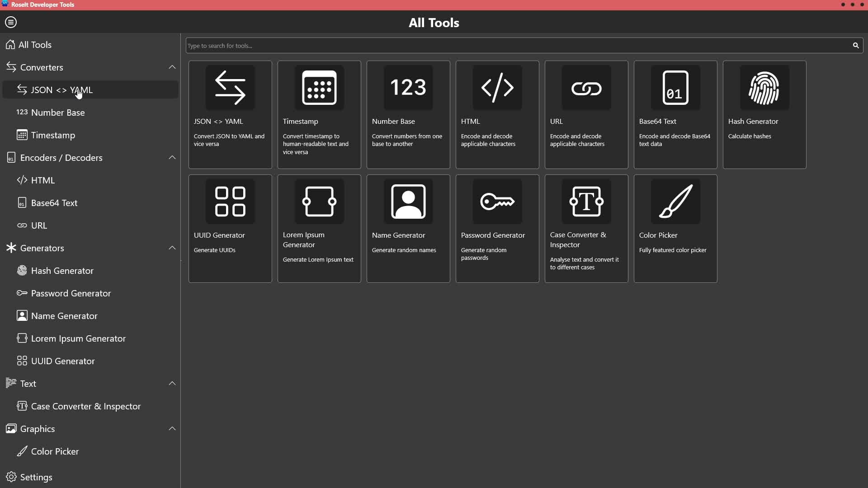The width and height of the screenshot is (868, 488).
Task: Select Number Base in the sidebar
Action: 58,113
